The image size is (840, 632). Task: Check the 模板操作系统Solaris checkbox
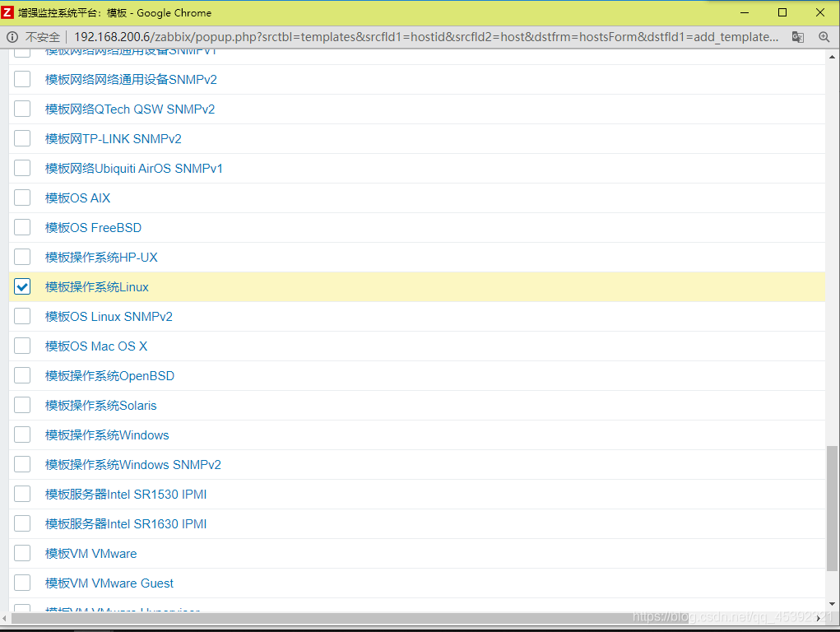pyautogui.click(x=22, y=405)
